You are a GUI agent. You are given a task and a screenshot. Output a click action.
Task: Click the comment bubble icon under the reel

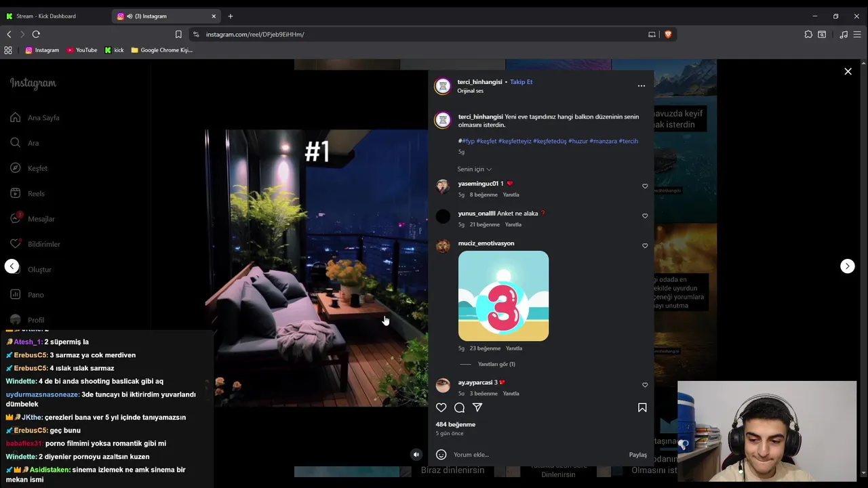tap(459, 407)
